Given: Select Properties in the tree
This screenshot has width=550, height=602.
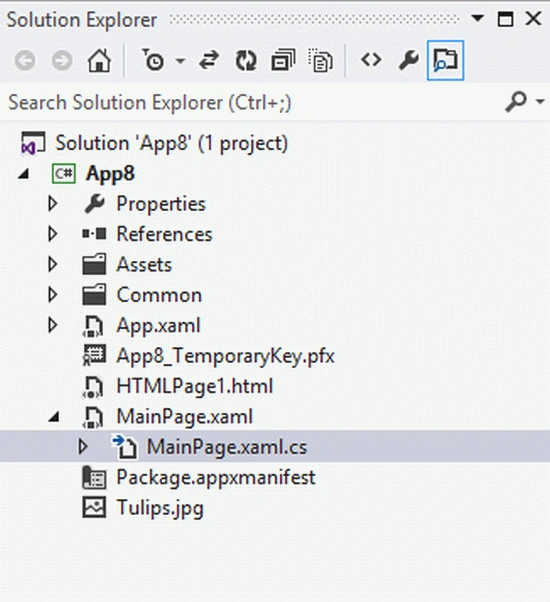Looking at the screenshot, I should tap(161, 204).
